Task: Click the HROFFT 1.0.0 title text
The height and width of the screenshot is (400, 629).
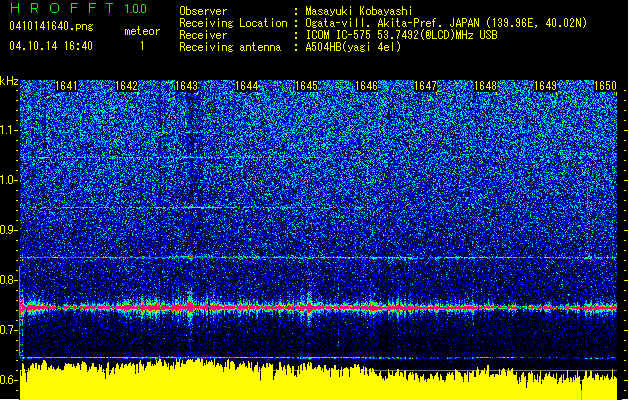Action: click(x=79, y=8)
